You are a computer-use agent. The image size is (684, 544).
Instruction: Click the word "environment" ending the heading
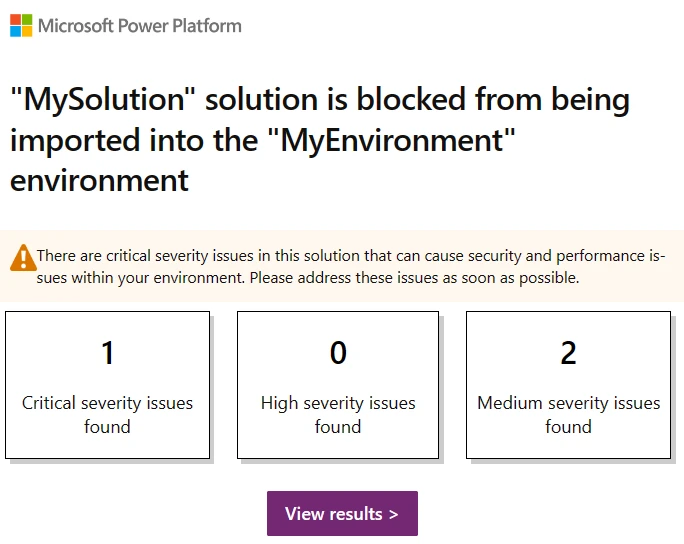click(99, 180)
